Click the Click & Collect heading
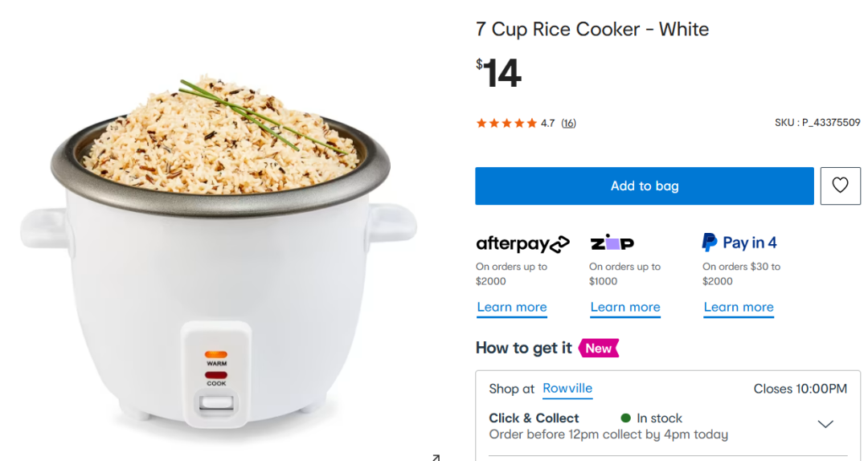This screenshot has width=868, height=461. (x=534, y=418)
